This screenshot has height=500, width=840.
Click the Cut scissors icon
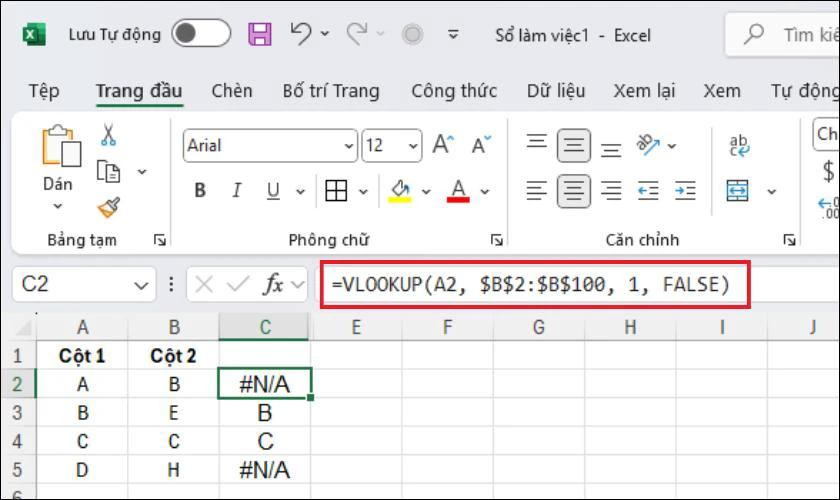(x=108, y=135)
